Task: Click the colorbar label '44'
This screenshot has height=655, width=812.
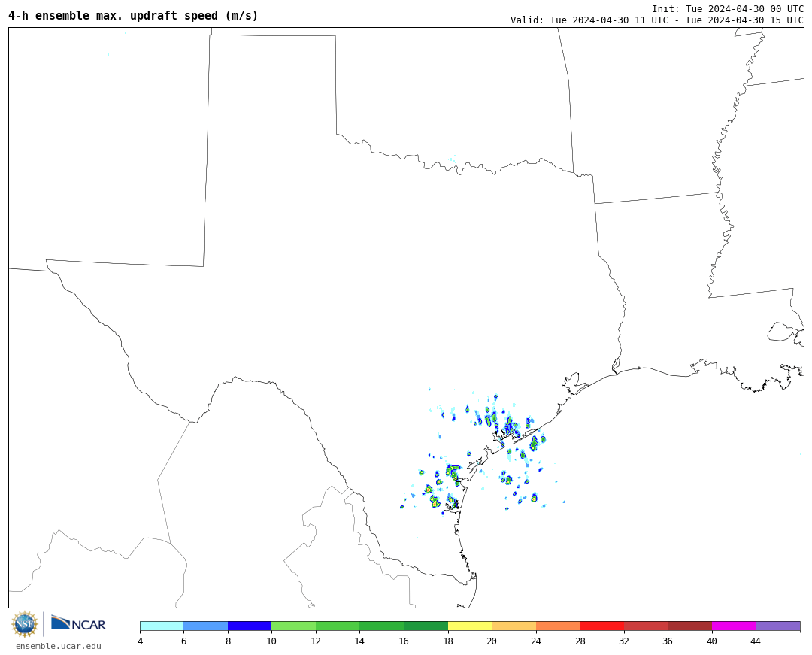Action: pos(756,641)
